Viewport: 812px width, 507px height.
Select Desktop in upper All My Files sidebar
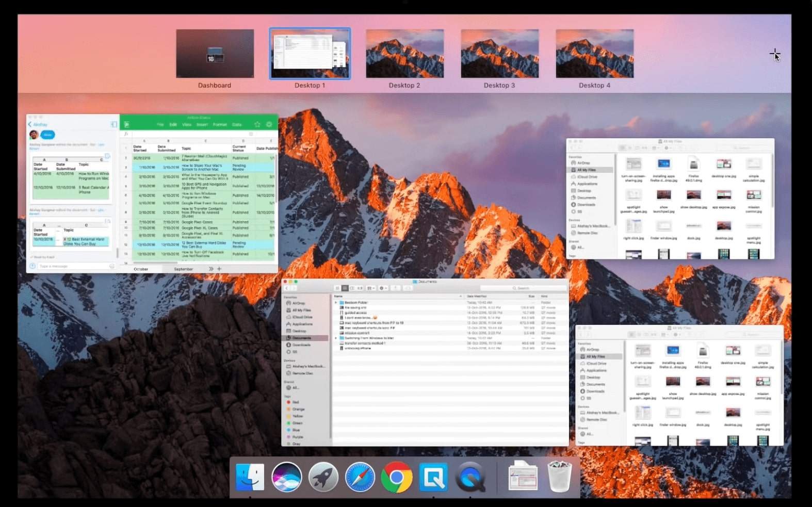point(584,191)
